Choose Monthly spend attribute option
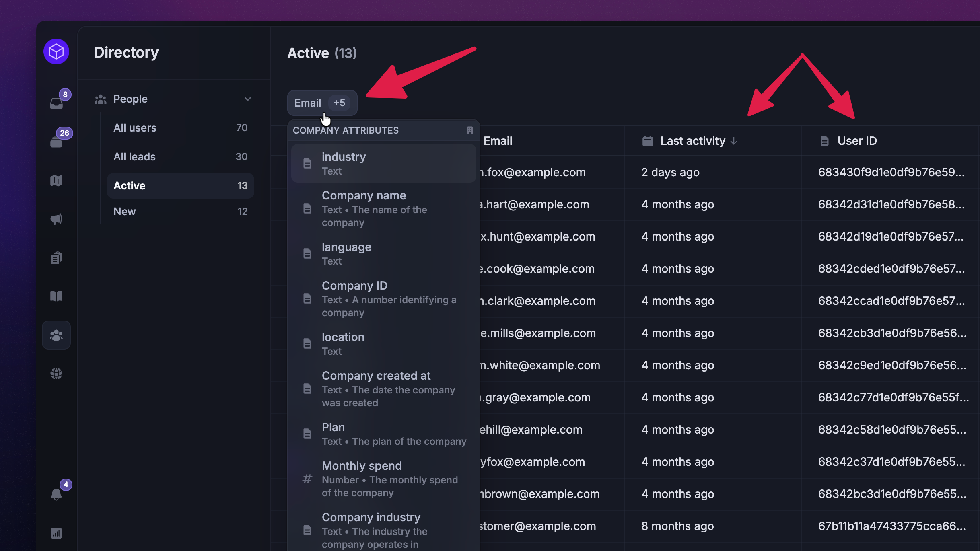 coord(383,479)
